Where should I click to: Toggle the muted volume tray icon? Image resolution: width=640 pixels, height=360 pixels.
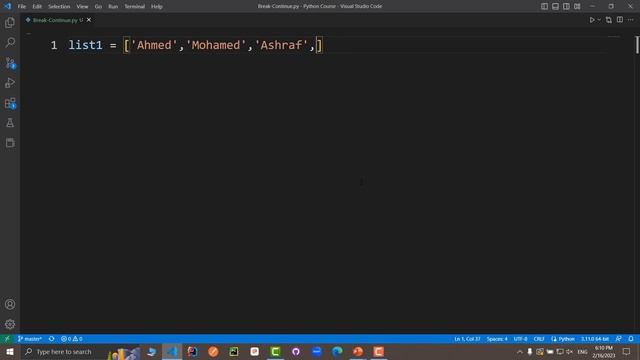tap(569, 351)
